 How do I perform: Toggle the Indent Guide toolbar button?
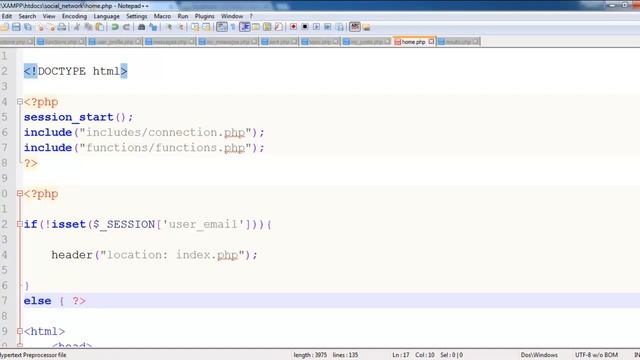click(x=244, y=27)
